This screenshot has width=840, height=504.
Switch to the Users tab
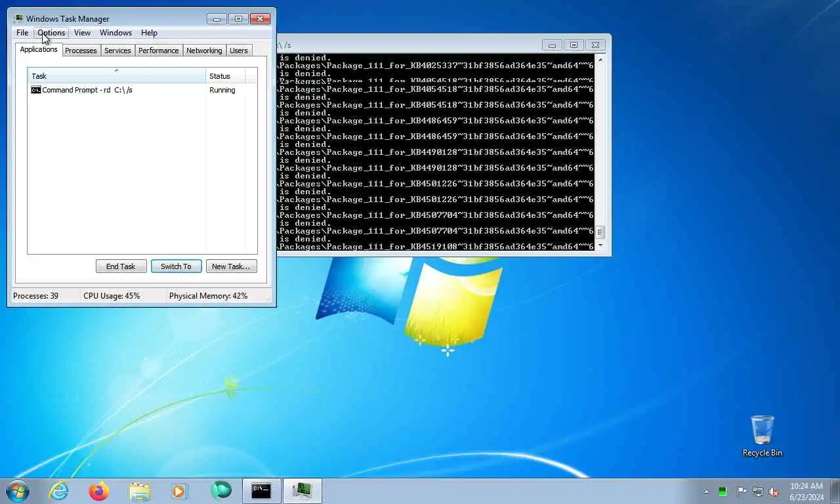[x=239, y=51]
